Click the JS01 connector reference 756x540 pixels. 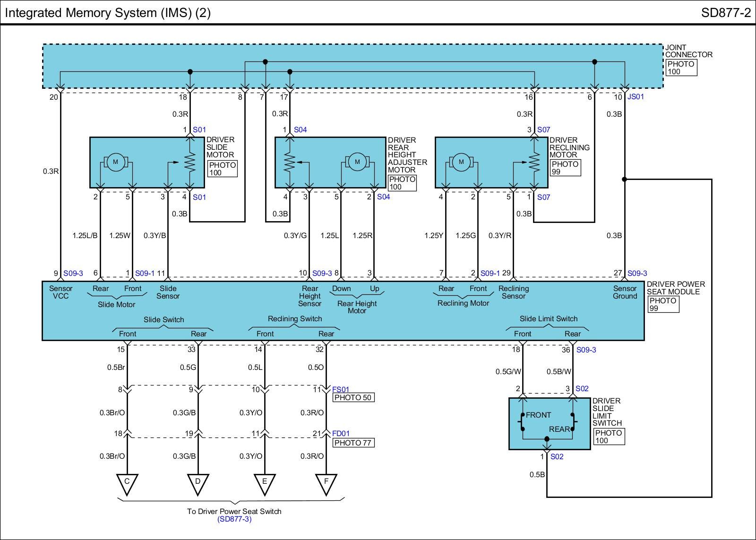(636, 97)
